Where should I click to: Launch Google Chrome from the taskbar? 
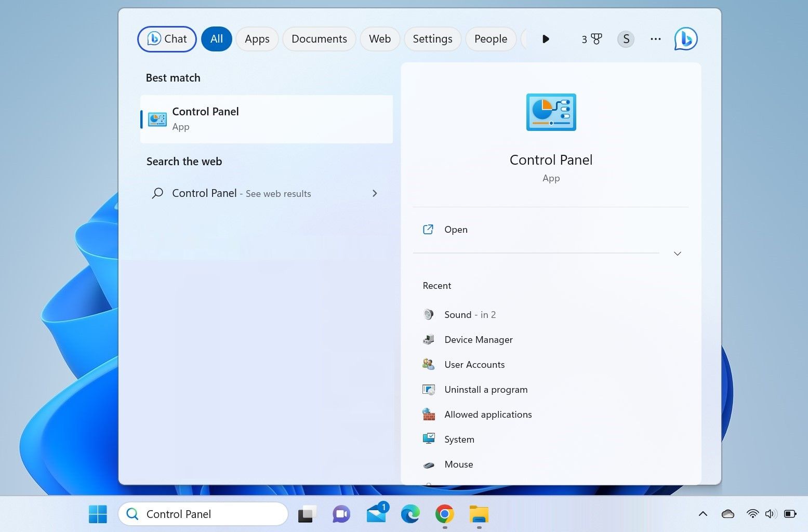click(445, 514)
